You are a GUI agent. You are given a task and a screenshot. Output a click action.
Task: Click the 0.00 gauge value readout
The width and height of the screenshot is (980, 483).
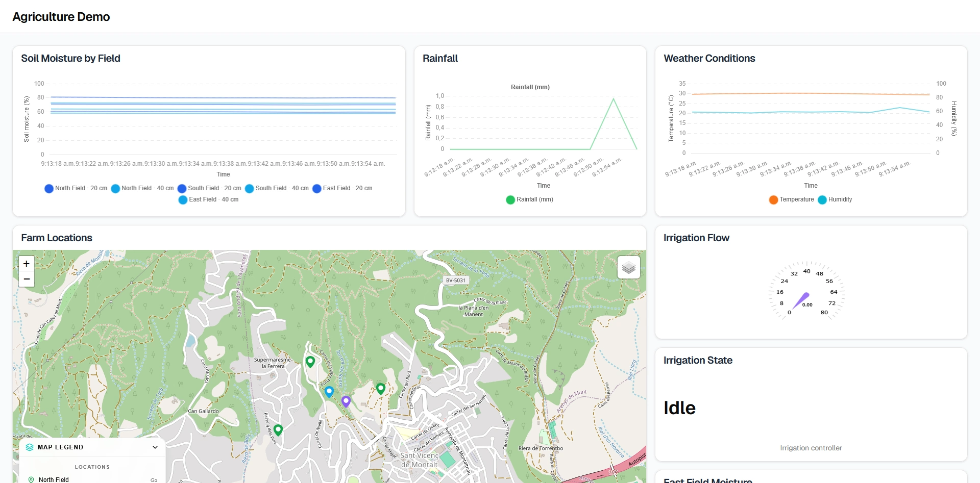point(807,305)
